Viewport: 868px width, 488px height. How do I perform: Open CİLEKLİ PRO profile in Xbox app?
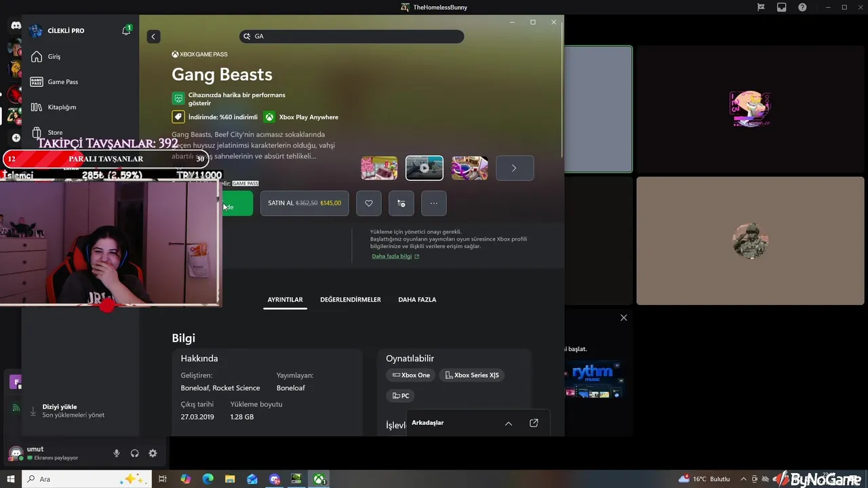(58, 30)
